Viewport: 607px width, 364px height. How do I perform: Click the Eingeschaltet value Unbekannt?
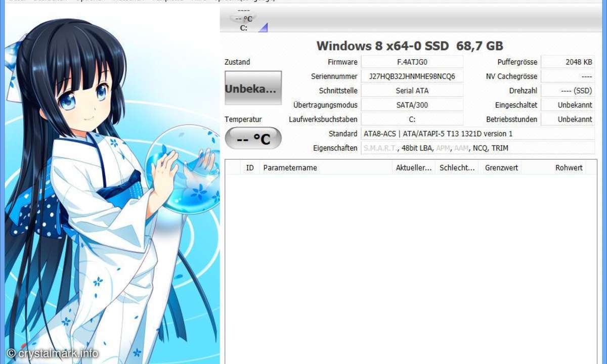[568, 105]
